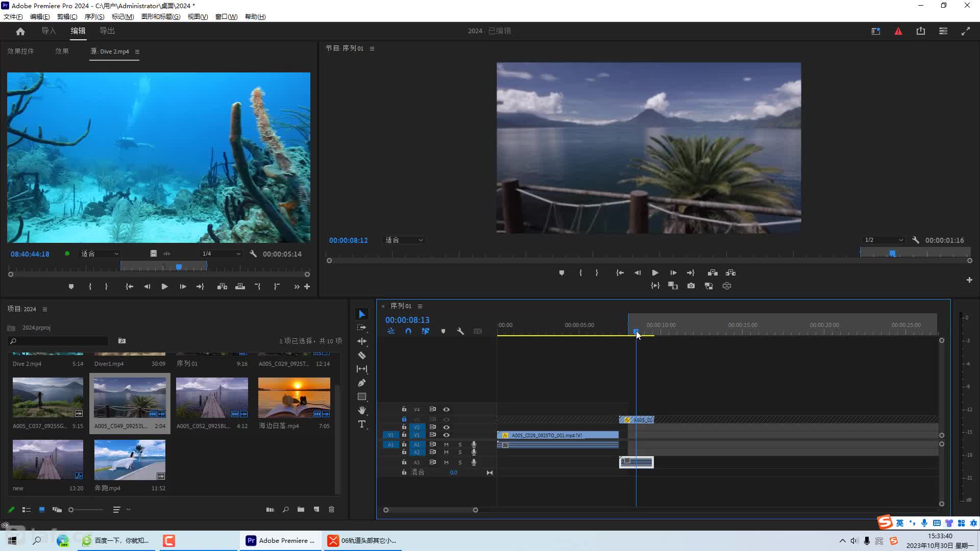Image resolution: width=980 pixels, height=551 pixels.
Task: Select the Ripple Edit tool
Action: (x=362, y=341)
